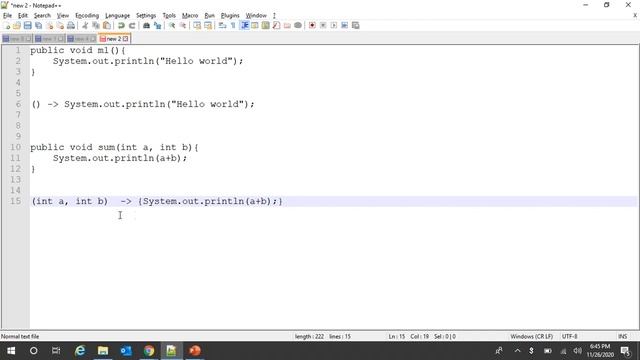Screen dimensions: 640x360
Task: Open the User Defined Language dialog icon
Action: (x=255, y=26)
